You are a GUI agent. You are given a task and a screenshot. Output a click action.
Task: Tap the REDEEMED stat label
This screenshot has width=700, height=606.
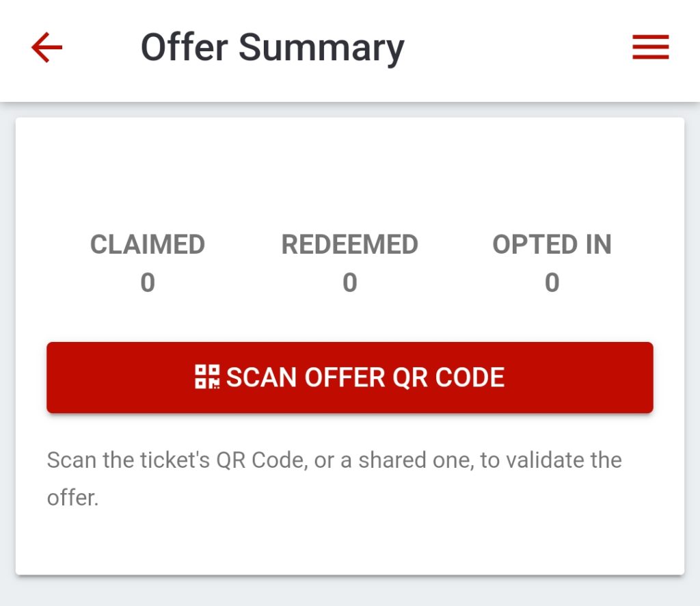349,245
